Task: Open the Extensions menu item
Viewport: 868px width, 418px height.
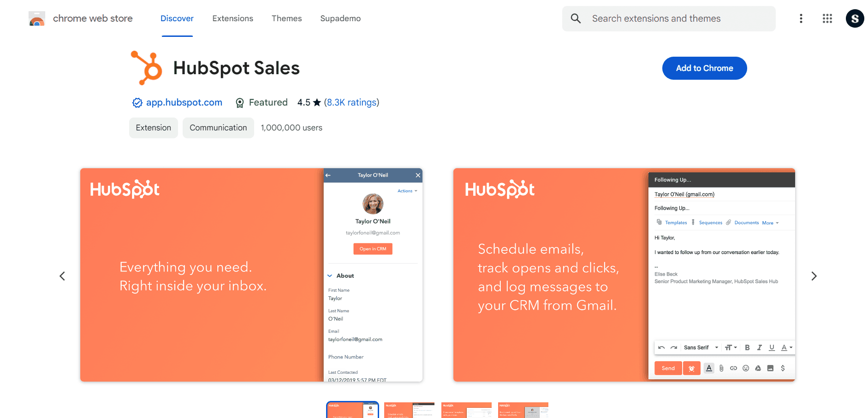Action: [x=232, y=18]
